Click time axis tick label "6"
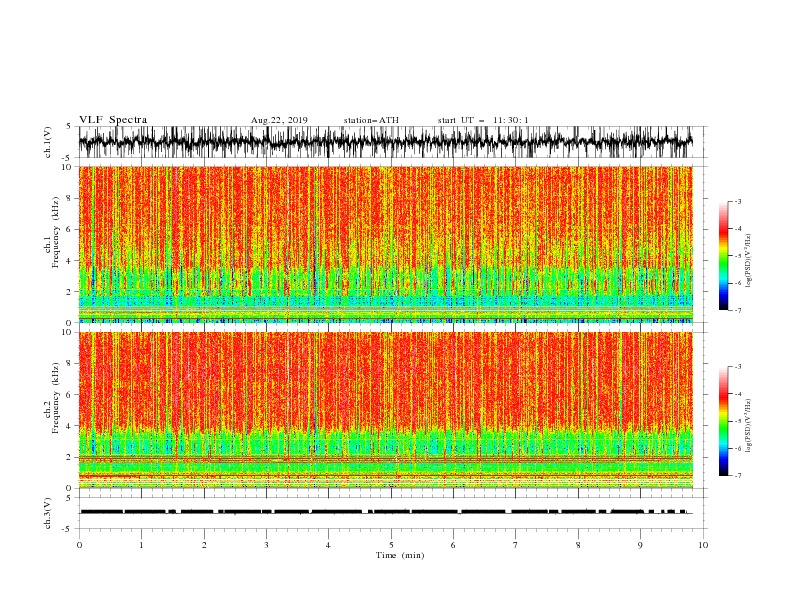Image resolution: width=792 pixels, height=612 pixels. click(x=453, y=545)
